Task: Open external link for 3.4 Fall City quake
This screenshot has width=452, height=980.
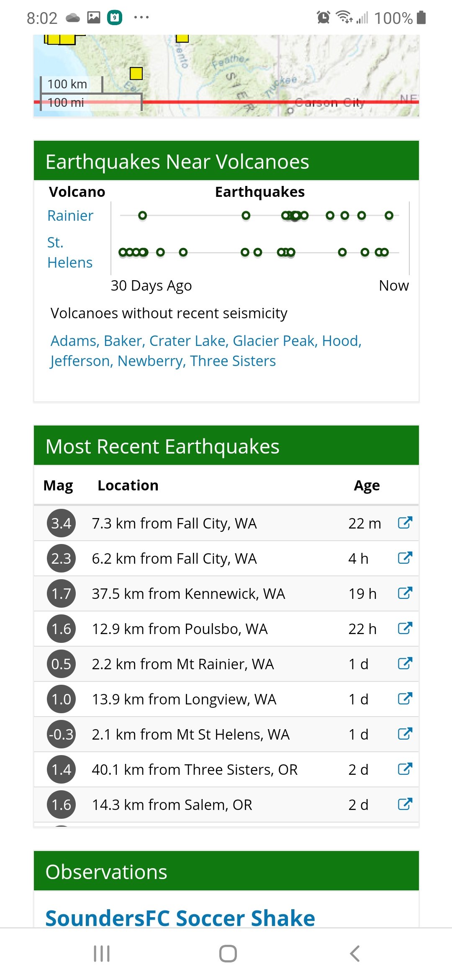Action: click(405, 523)
